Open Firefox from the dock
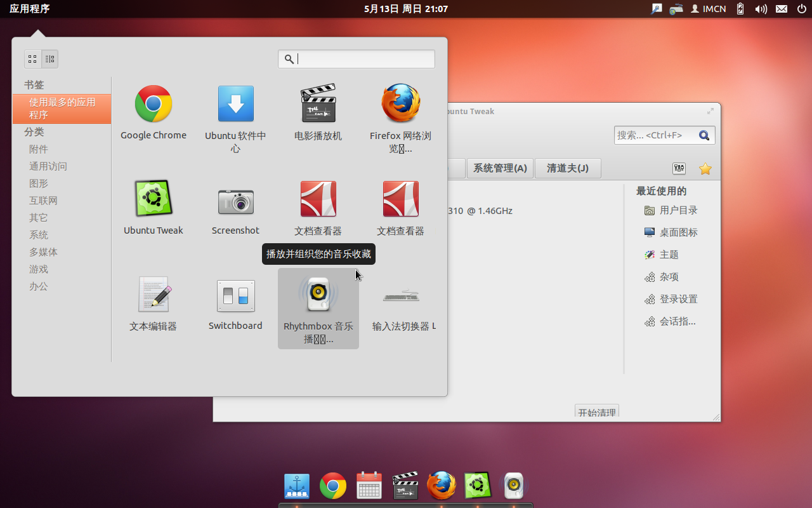The height and width of the screenshot is (508, 812). click(x=442, y=486)
